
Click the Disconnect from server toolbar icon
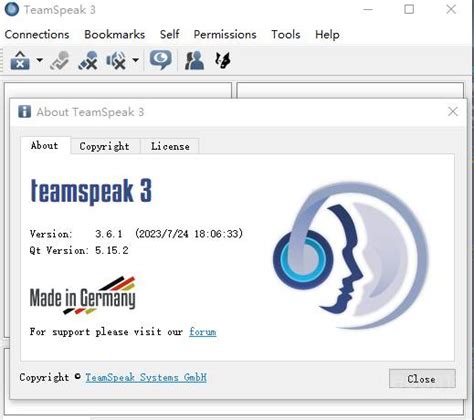[59, 60]
